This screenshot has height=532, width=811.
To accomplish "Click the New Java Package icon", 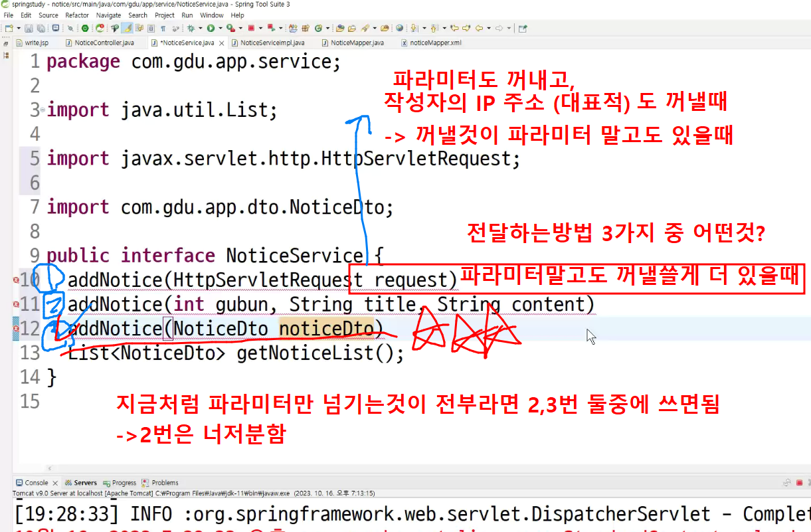I will [x=306, y=29].
